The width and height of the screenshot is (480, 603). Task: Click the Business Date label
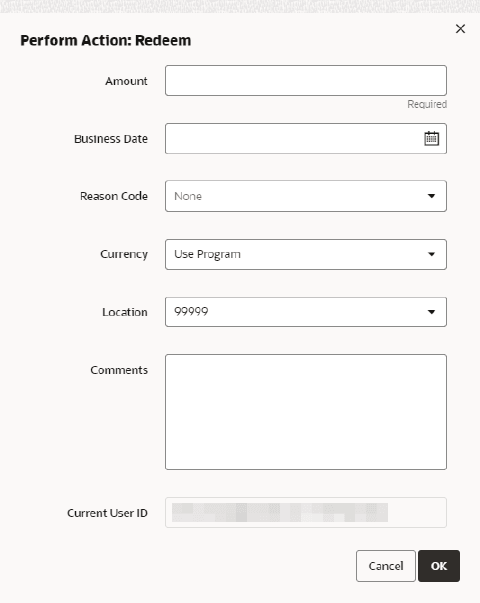(x=111, y=139)
